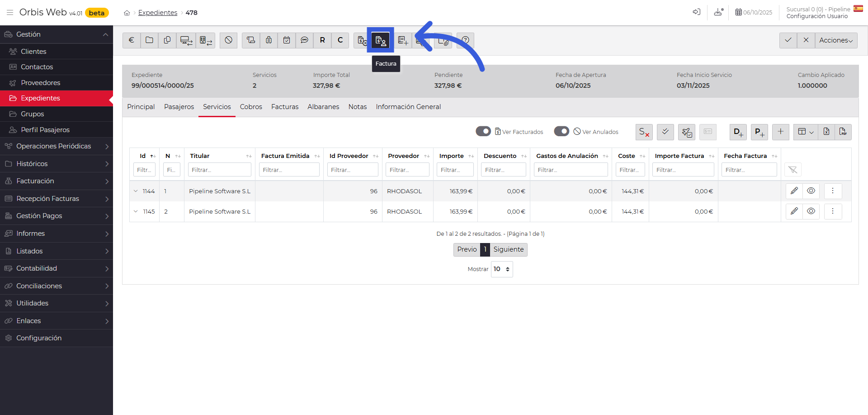Viewport: 868px width, 415px height.
Task: Click the Siguiente pagination button
Action: 508,249
